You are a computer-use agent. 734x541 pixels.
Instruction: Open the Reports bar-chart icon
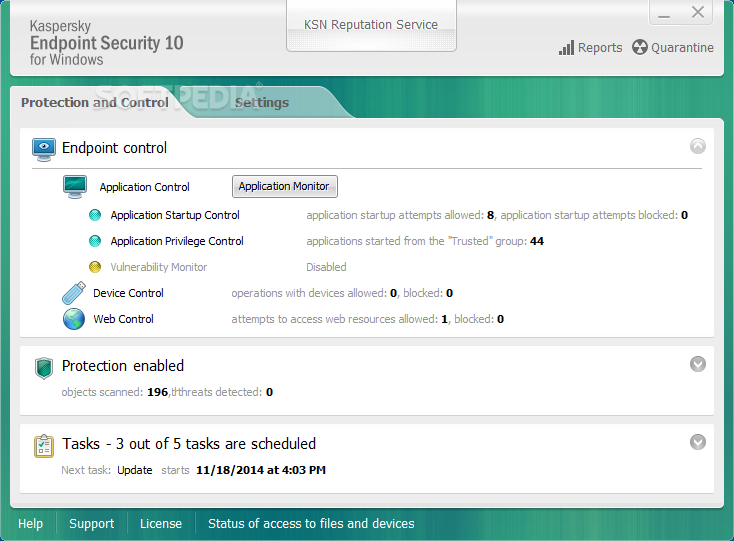[x=566, y=48]
